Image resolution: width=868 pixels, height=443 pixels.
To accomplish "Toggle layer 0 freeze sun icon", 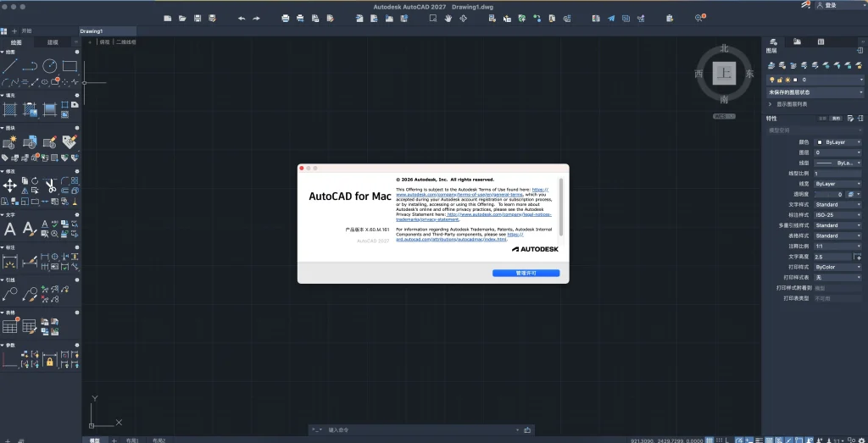I will pyautogui.click(x=787, y=80).
